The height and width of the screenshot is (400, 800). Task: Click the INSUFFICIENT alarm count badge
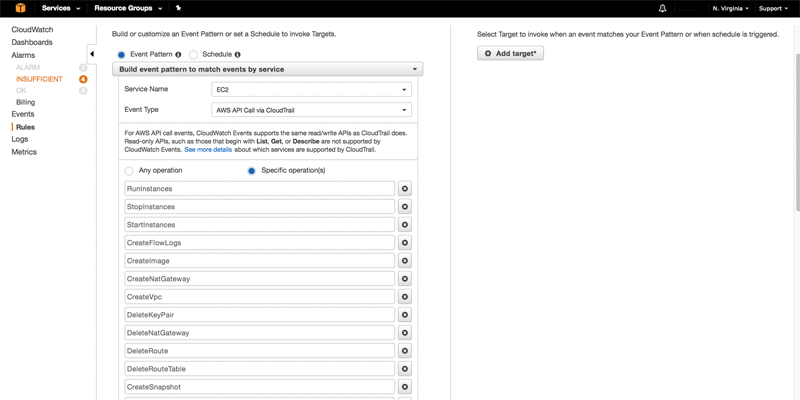pos(83,79)
